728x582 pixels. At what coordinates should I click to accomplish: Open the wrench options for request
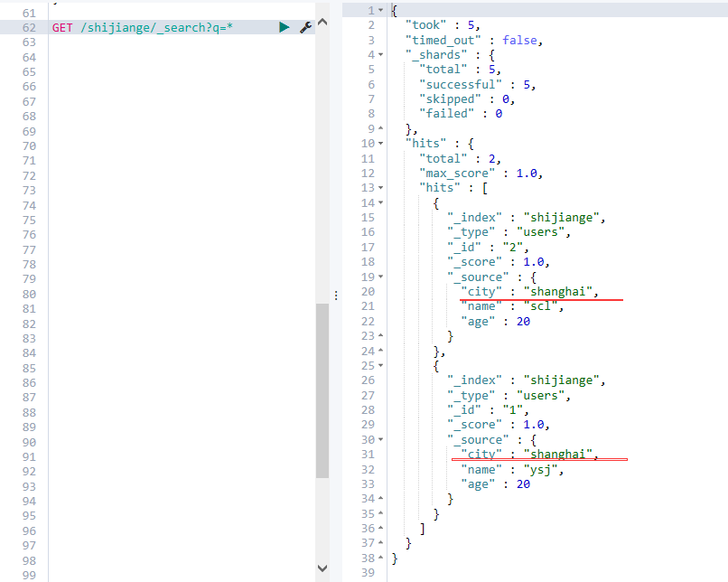coord(305,27)
